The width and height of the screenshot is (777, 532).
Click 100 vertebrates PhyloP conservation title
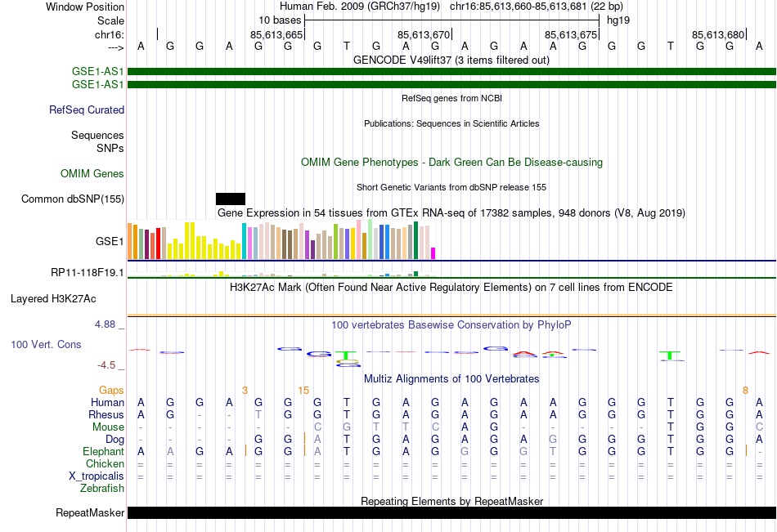tap(451, 325)
